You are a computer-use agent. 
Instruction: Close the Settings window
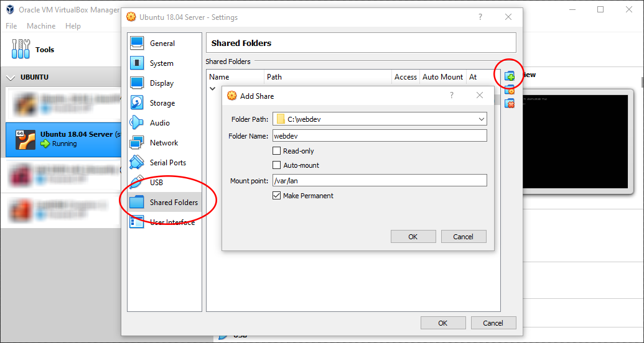tap(508, 17)
